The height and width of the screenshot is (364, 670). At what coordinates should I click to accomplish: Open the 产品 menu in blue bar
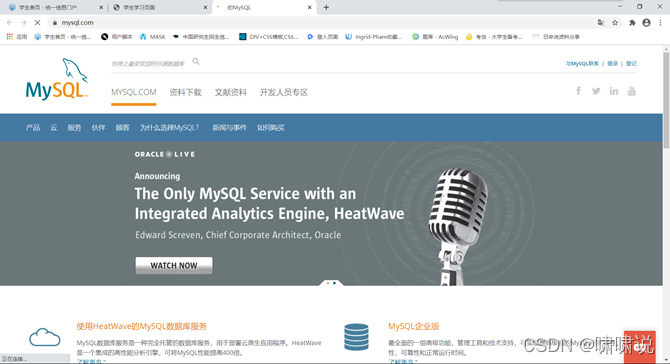[32, 127]
